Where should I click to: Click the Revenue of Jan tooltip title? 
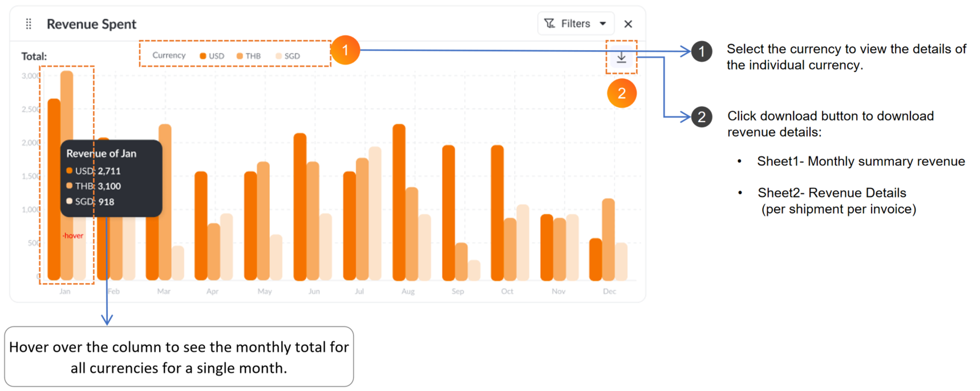pos(102,154)
